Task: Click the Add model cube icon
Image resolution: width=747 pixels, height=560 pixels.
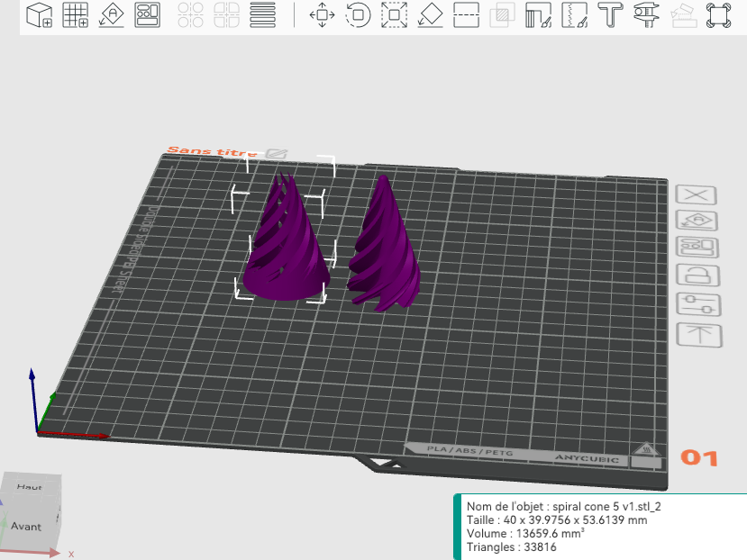Action: tap(39, 14)
